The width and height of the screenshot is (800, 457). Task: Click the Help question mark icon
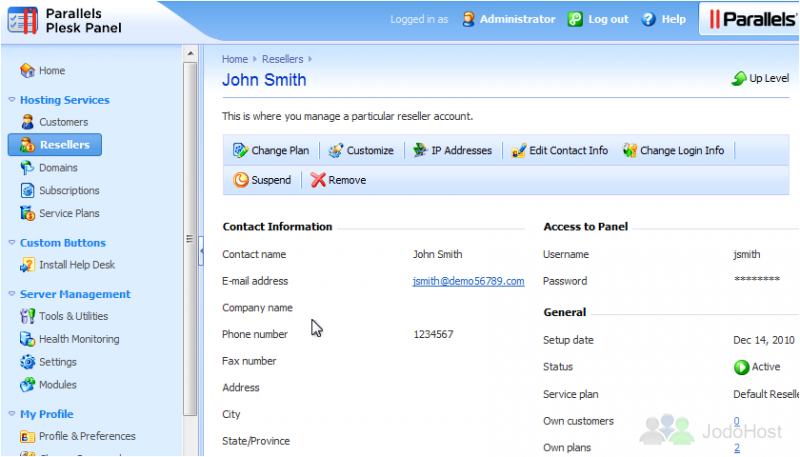point(648,19)
